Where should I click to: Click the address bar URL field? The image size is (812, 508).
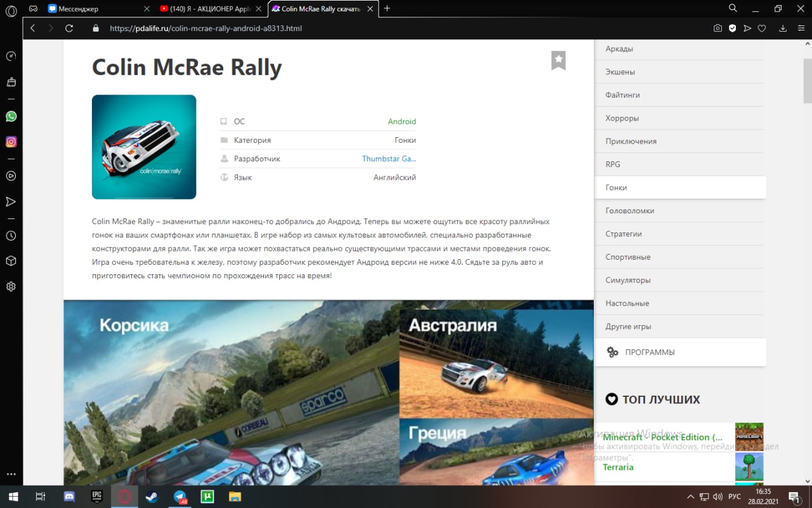[406, 28]
